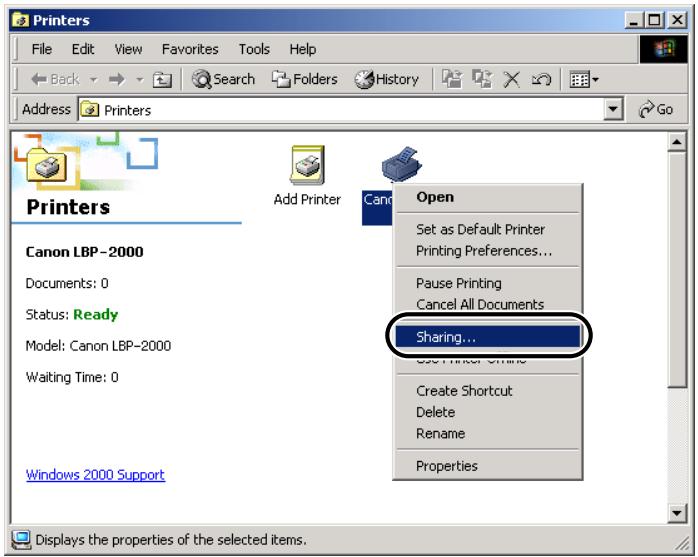Select the Add Printer icon
Image resolution: width=698 pixels, height=557 pixels.
307,176
